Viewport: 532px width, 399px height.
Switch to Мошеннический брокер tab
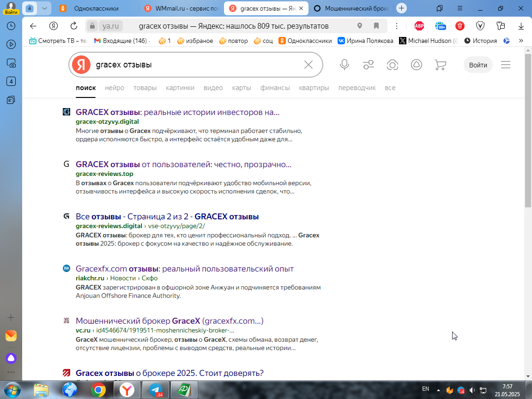coord(351,8)
